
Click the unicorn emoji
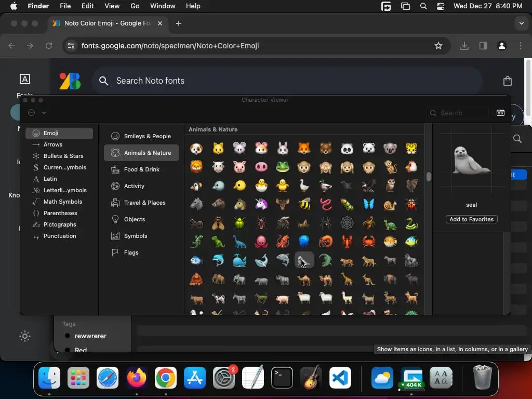[x=261, y=204]
